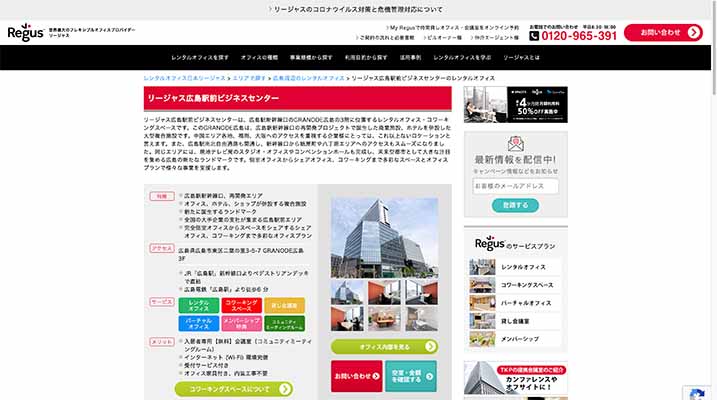The image size is (717, 400).
Task: Click the pink アクセス label
Action: 162,248
